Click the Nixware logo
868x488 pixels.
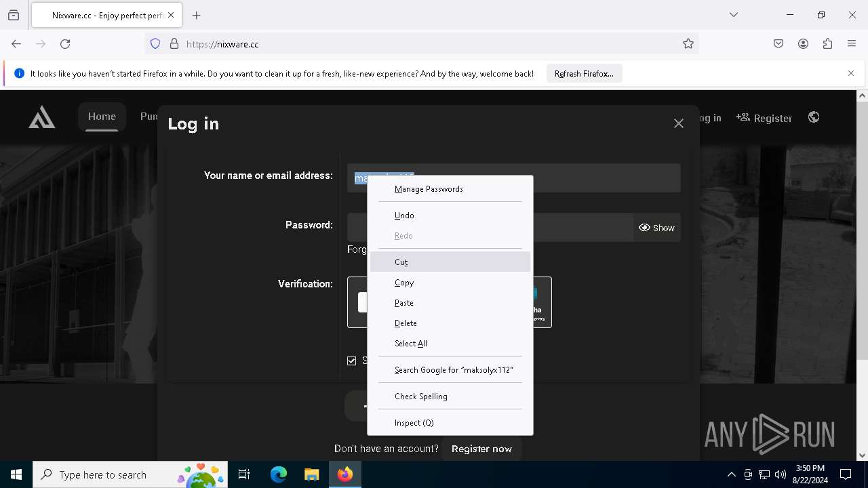click(42, 117)
